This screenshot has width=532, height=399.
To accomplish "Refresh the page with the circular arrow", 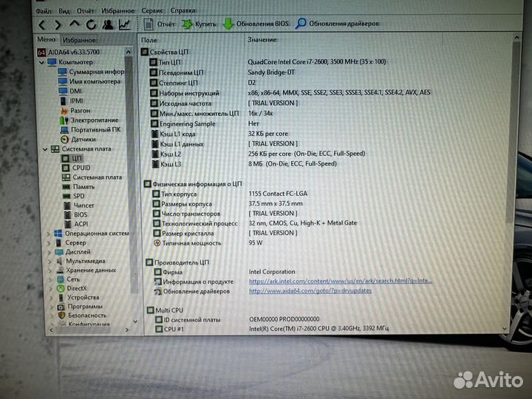I will pyautogui.click(x=91, y=24).
